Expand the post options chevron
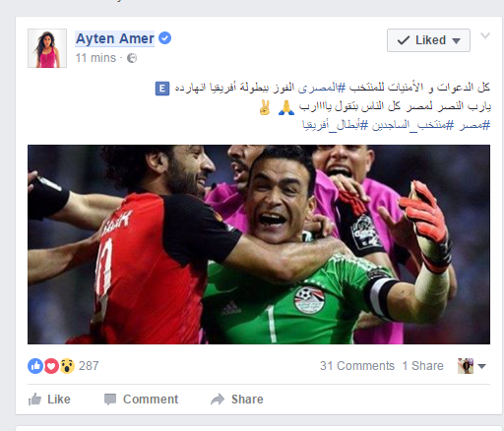 click(x=485, y=35)
